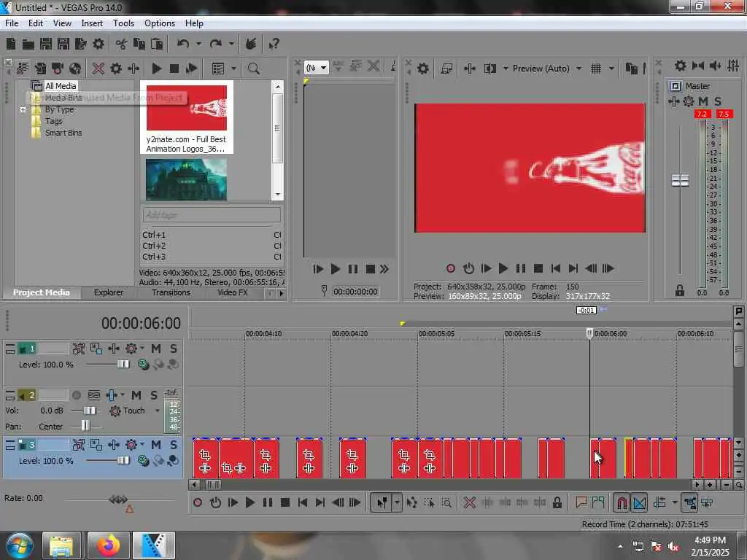Play the timeline from transport bar
747x560 pixels.
(249, 502)
